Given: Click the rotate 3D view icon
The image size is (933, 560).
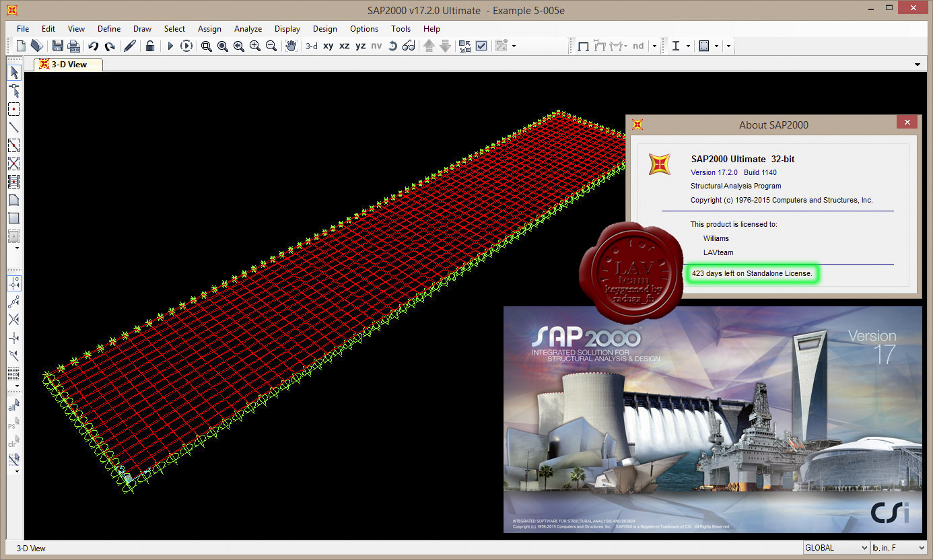Looking at the screenshot, I should pos(393,46).
